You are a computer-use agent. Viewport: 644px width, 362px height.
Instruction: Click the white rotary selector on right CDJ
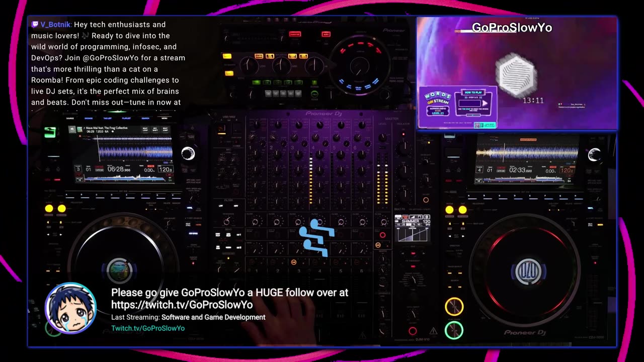(x=594, y=154)
